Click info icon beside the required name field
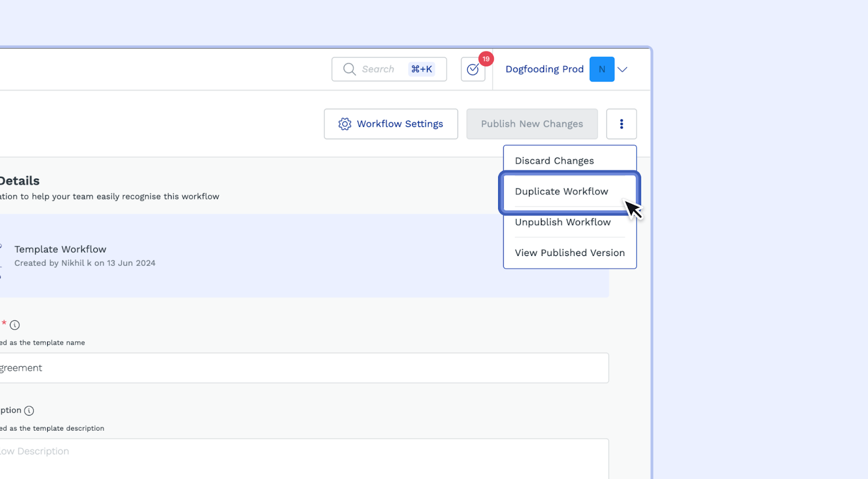868x479 pixels. [15, 325]
